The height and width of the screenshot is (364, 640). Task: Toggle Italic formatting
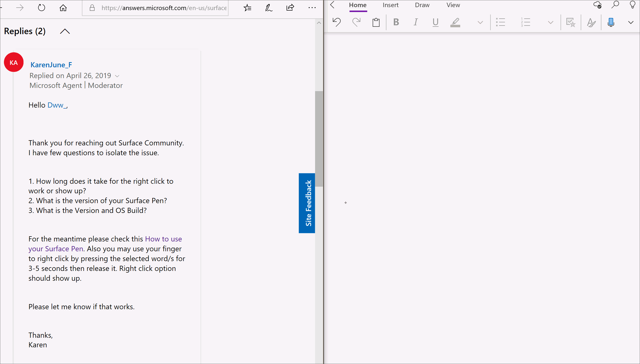(415, 22)
